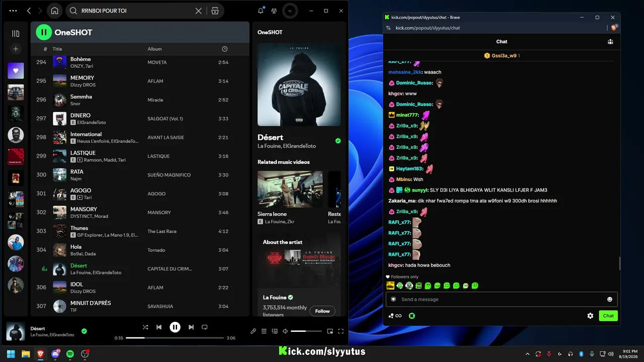Show hidden system tray icons

(527, 354)
